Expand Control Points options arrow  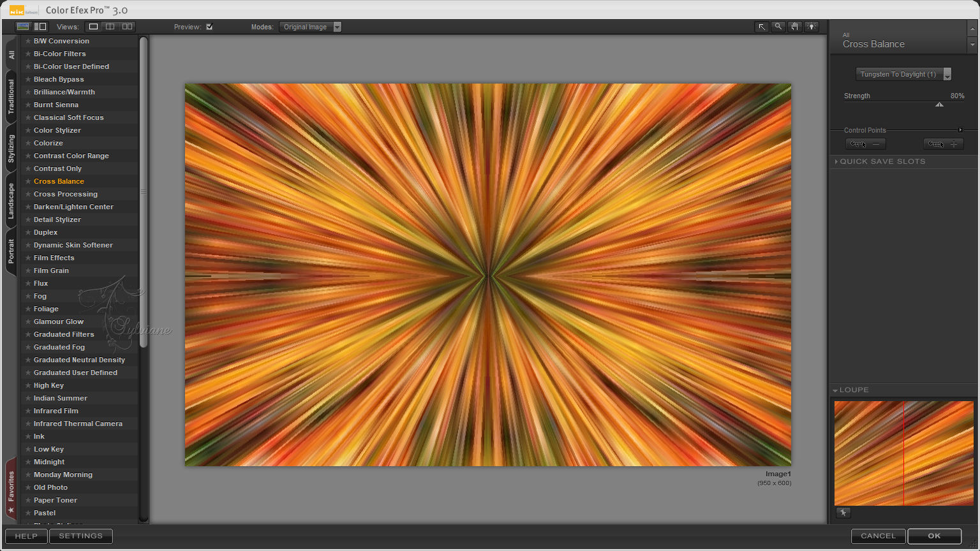(x=960, y=130)
